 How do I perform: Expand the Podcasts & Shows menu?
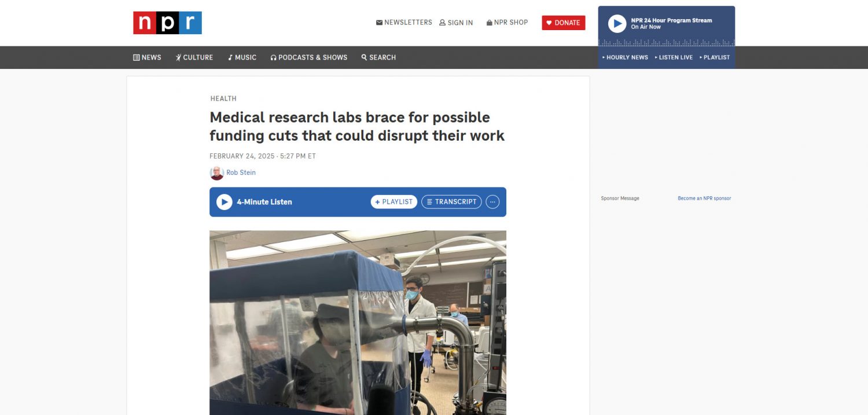coord(309,57)
